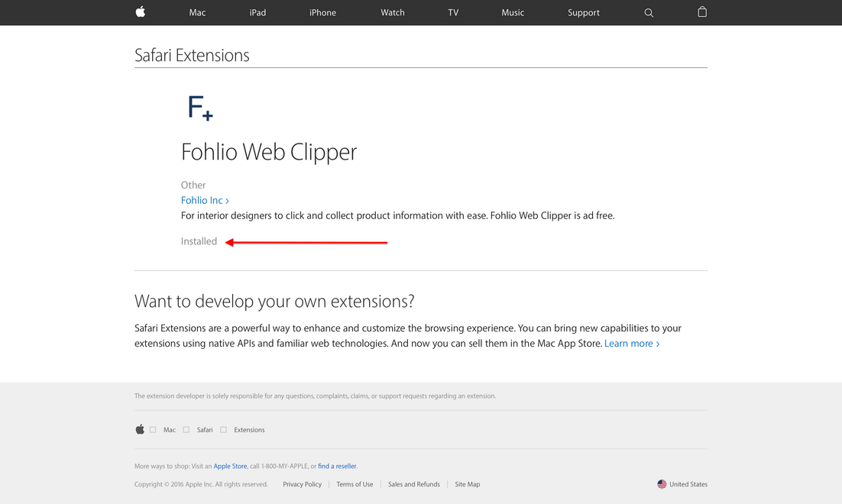Go to Extensions in footer breadcrumb
842x504 pixels.
point(249,430)
